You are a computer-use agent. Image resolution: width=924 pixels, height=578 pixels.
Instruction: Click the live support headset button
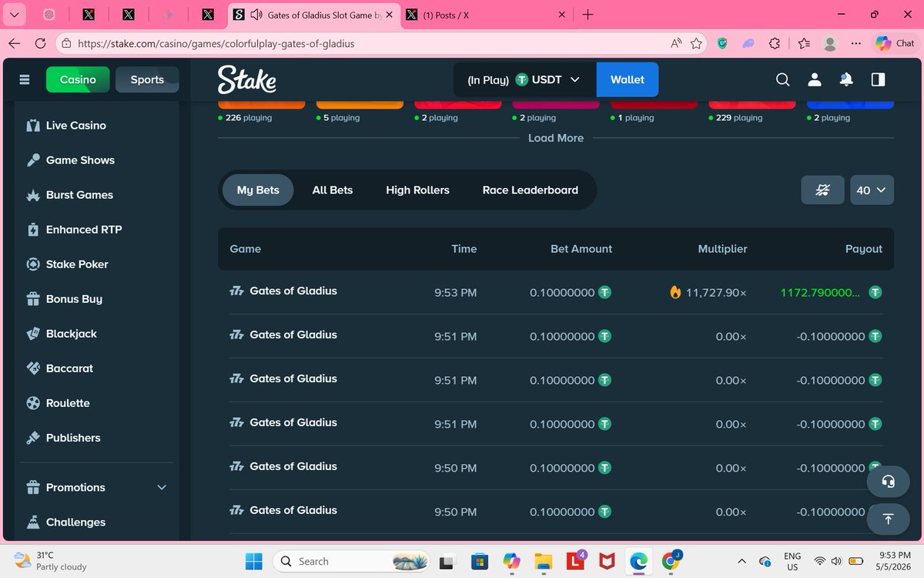(x=888, y=482)
